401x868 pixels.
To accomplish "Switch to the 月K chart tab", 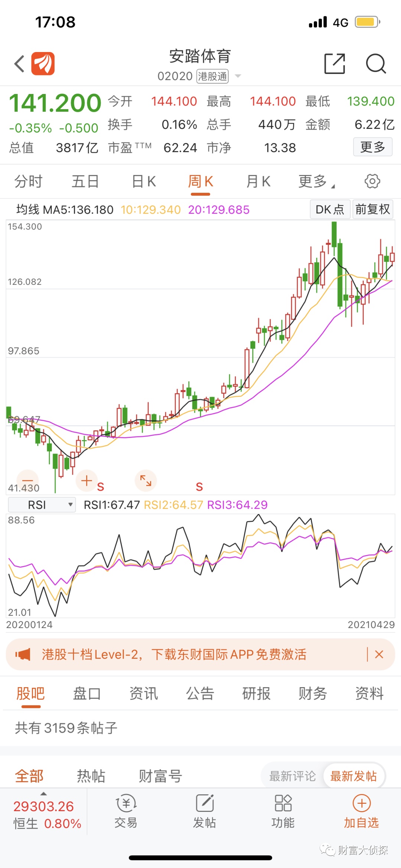I will [x=258, y=182].
